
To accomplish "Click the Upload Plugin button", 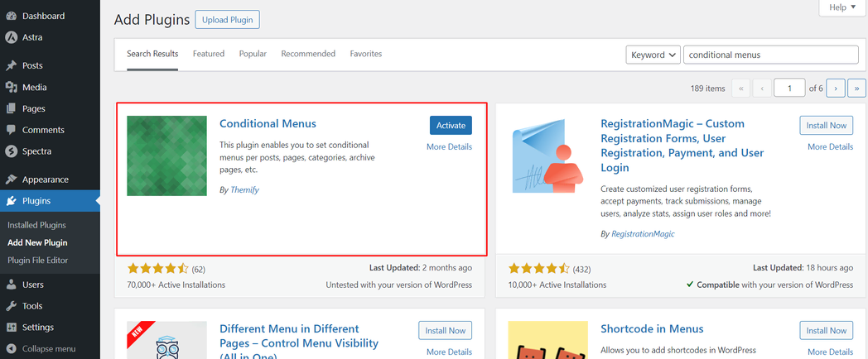I will (227, 20).
